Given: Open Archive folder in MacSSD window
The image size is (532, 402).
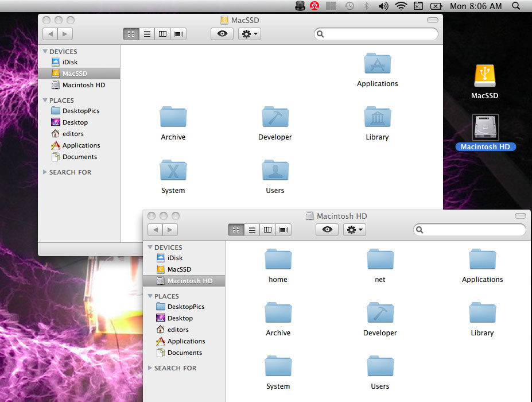Looking at the screenshot, I should 173,117.
